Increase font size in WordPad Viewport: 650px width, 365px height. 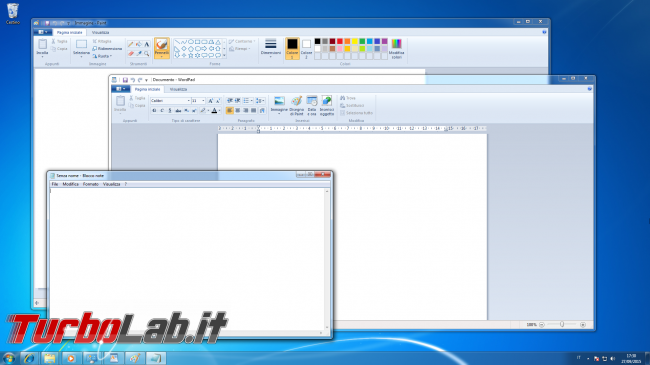pos(211,101)
